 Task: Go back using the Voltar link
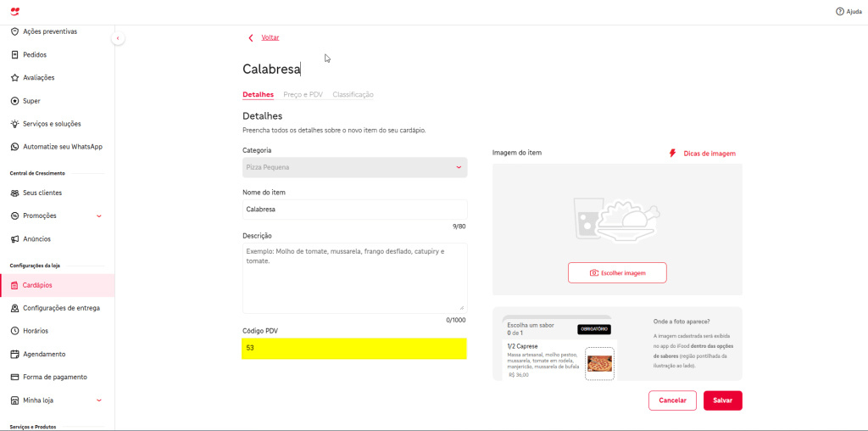coord(270,37)
